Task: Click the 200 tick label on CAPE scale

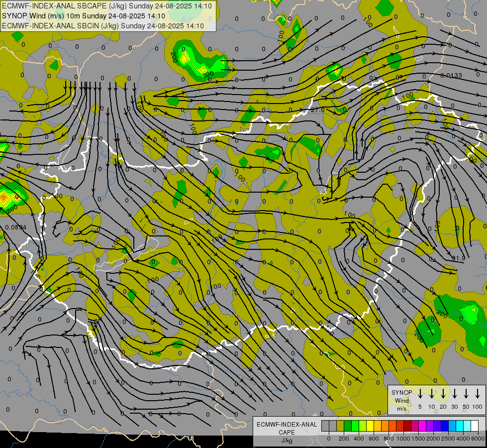Action: click(344, 439)
